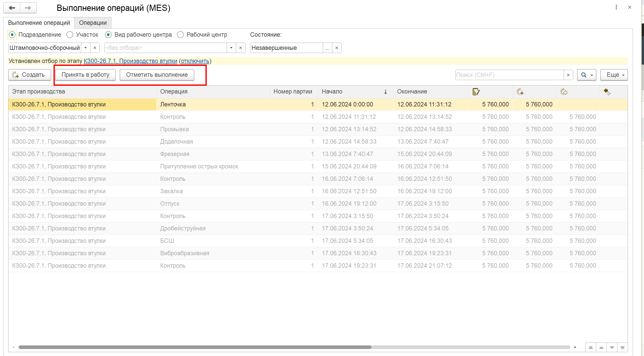
Task: Click Принять в работу button
Action: tap(85, 75)
